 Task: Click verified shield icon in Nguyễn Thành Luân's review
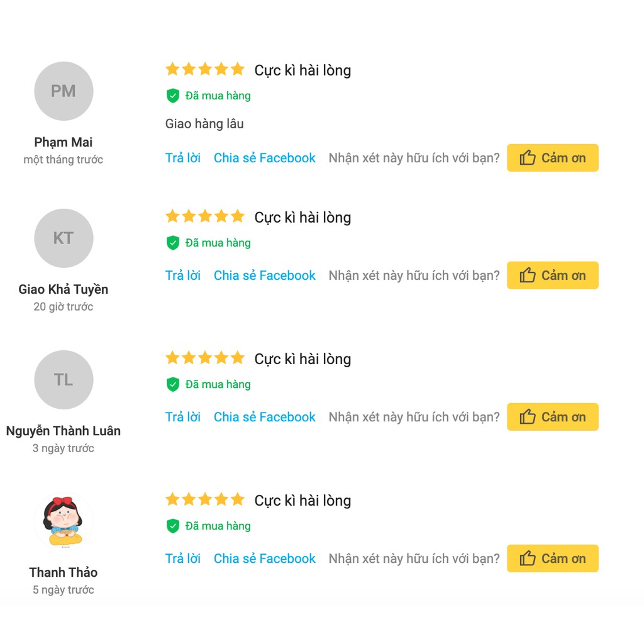click(x=173, y=384)
